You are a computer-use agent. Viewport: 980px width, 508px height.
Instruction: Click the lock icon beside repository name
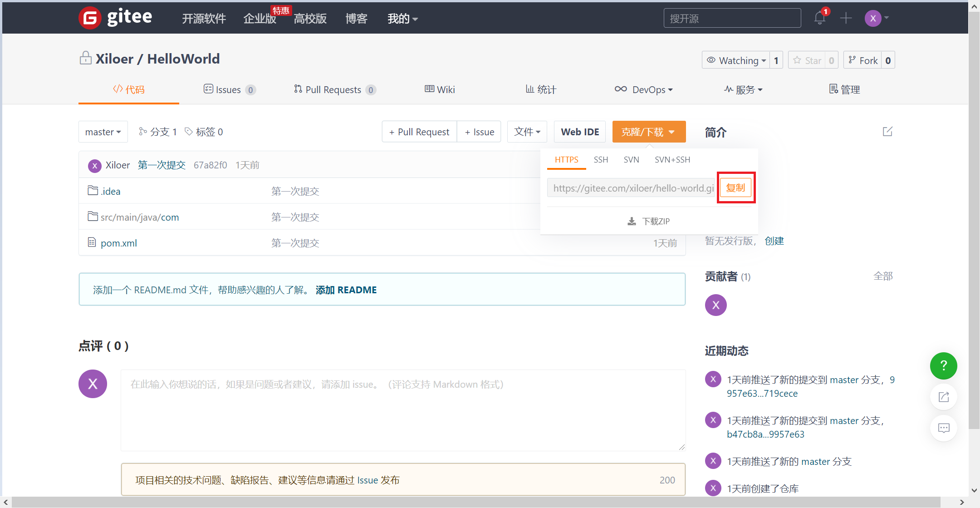[x=85, y=58]
